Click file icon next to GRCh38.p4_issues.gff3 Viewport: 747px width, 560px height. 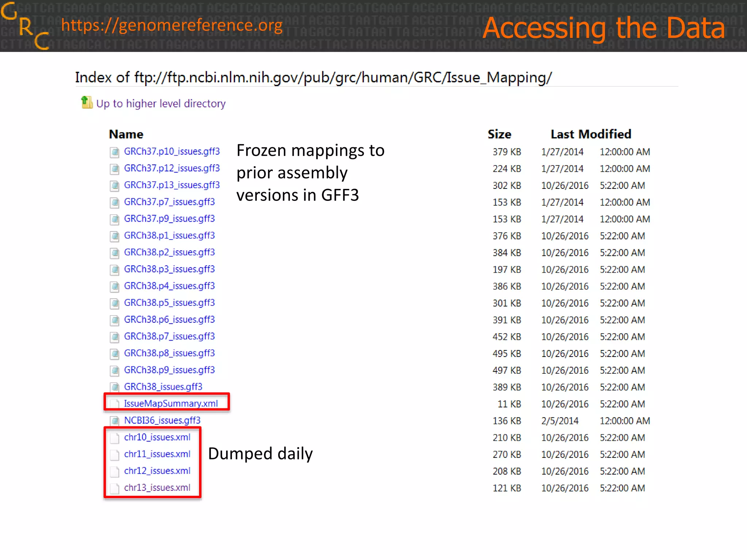tap(115, 286)
